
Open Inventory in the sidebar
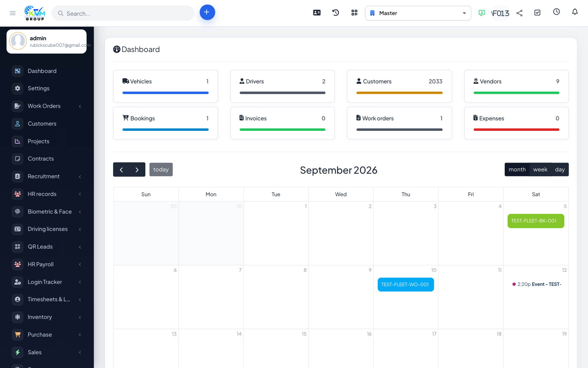[x=47, y=317]
